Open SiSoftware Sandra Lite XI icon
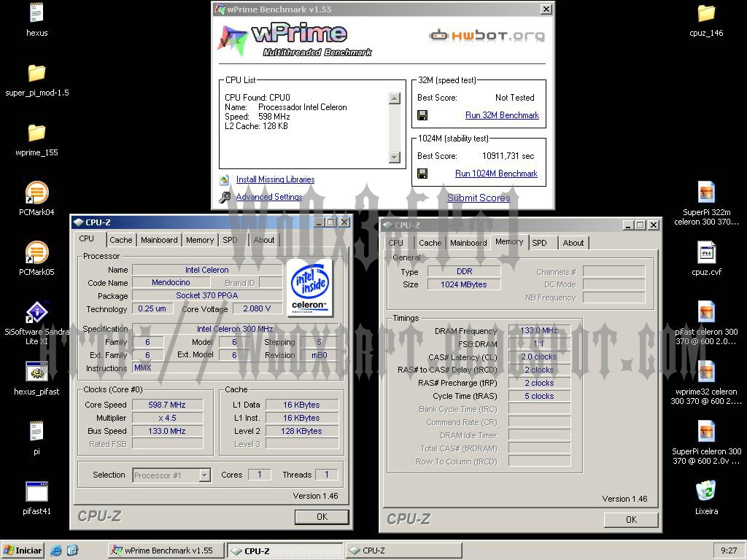 pyautogui.click(x=36, y=312)
